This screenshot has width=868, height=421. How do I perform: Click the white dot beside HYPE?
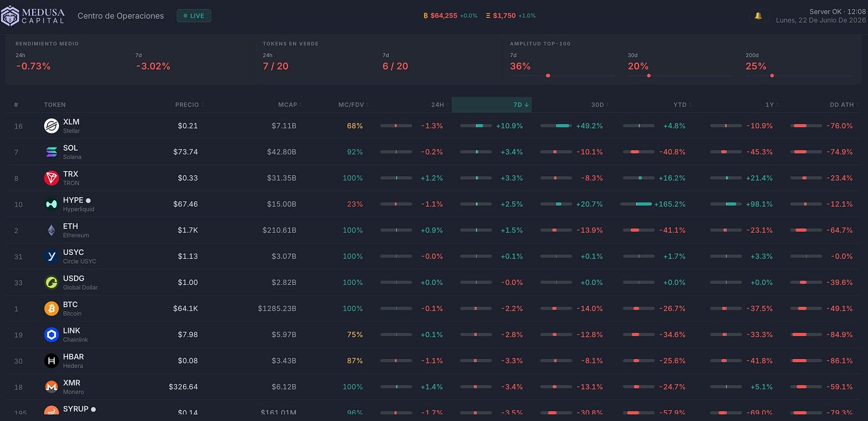(x=88, y=201)
